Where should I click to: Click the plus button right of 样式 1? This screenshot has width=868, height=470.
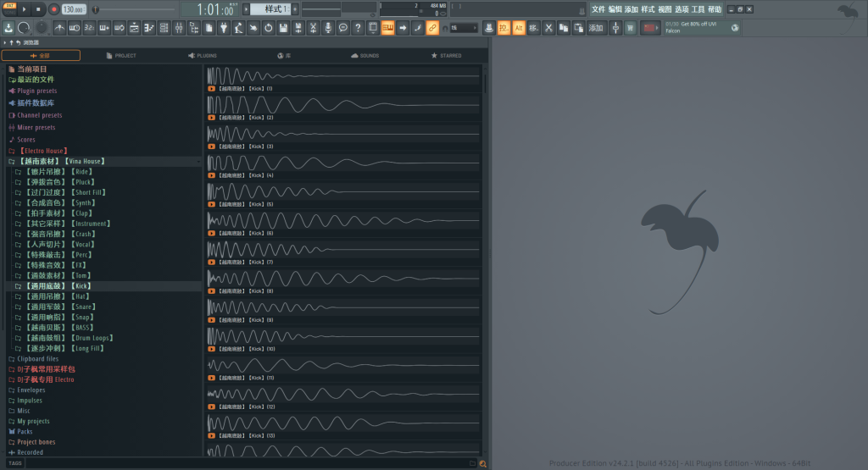(x=295, y=9)
